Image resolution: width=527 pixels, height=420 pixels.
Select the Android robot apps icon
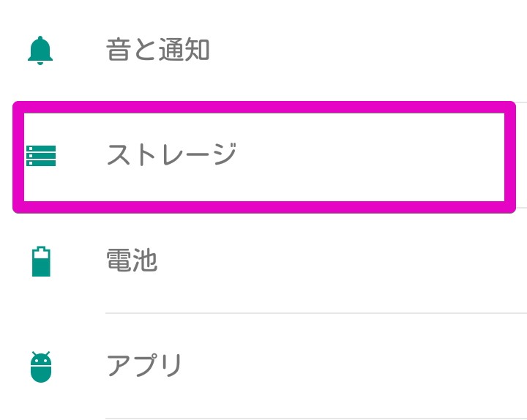tap(41, 367)
